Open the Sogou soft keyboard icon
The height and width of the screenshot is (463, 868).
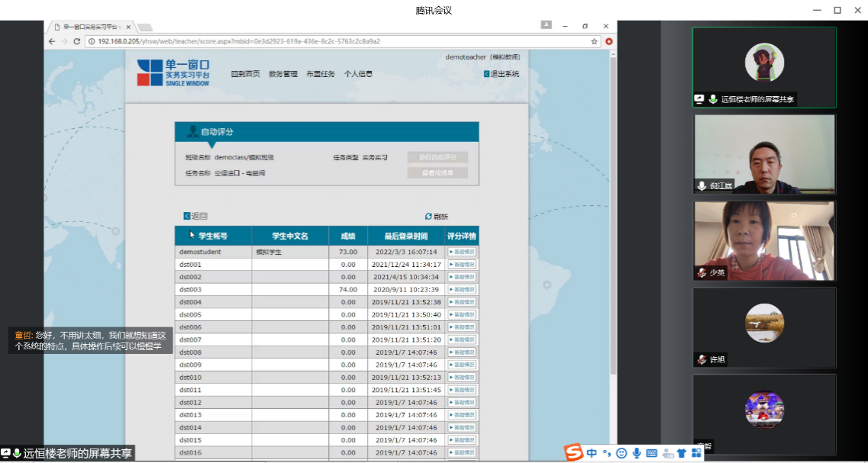pos(651,453)
